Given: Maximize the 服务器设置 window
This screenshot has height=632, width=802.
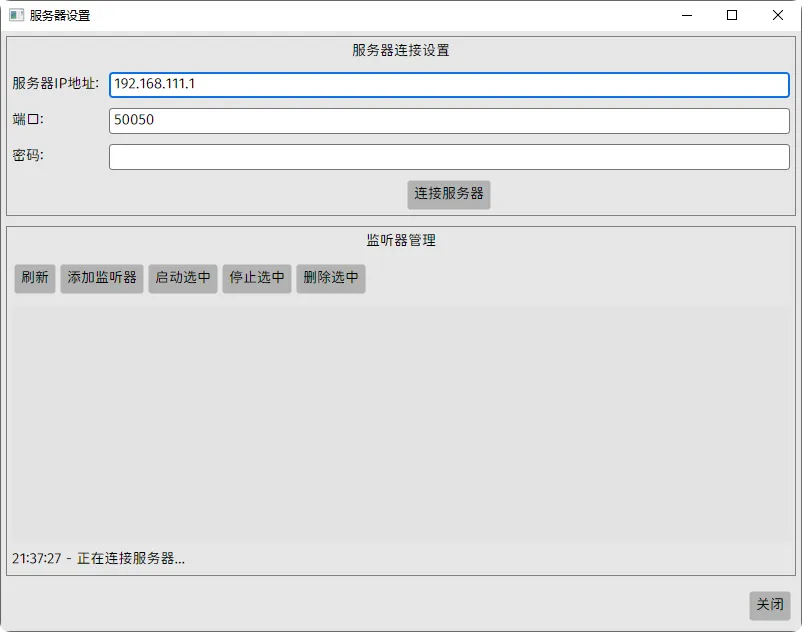Looking at the screenshot, I should 732,15.
